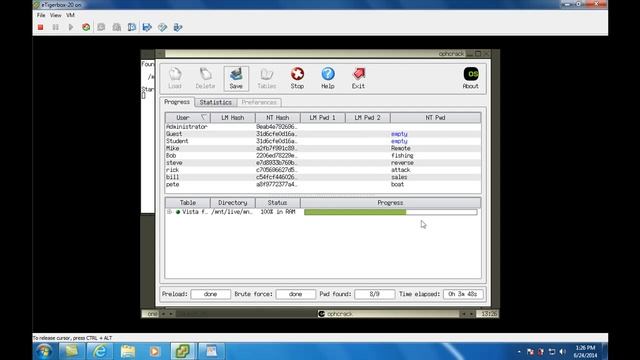Open the VM menu
Screen dimensions: 640x360
click(x=70, y=15)
